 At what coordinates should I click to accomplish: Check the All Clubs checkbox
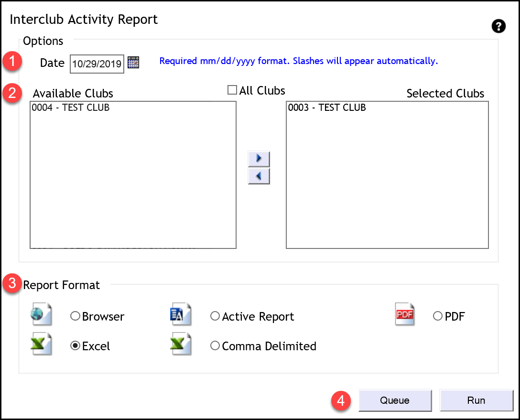232,90
